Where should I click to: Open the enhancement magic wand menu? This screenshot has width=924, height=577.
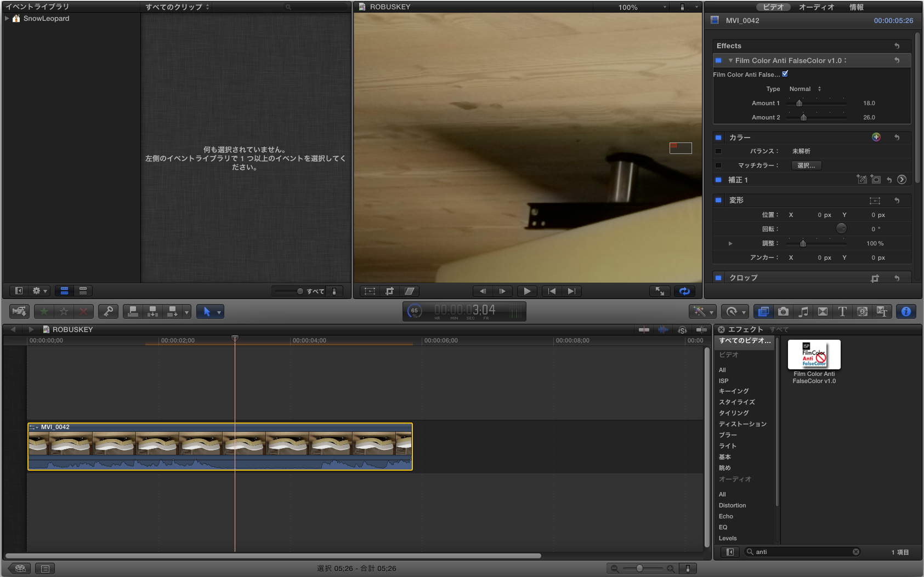tap(702, 311)
